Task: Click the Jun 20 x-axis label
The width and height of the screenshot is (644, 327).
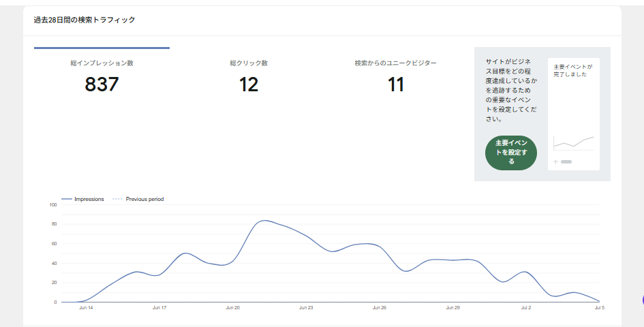Action: (x=232, y=308)
